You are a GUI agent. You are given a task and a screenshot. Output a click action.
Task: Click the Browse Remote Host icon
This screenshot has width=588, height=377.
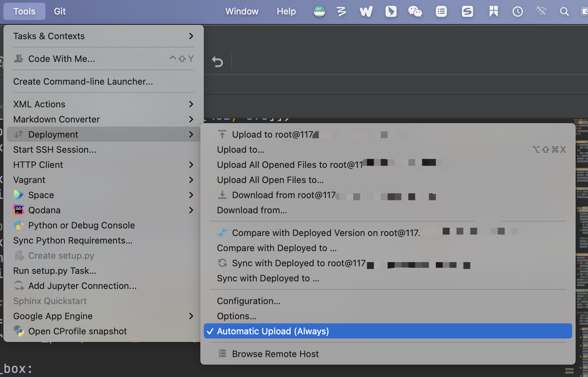point(222,353)
